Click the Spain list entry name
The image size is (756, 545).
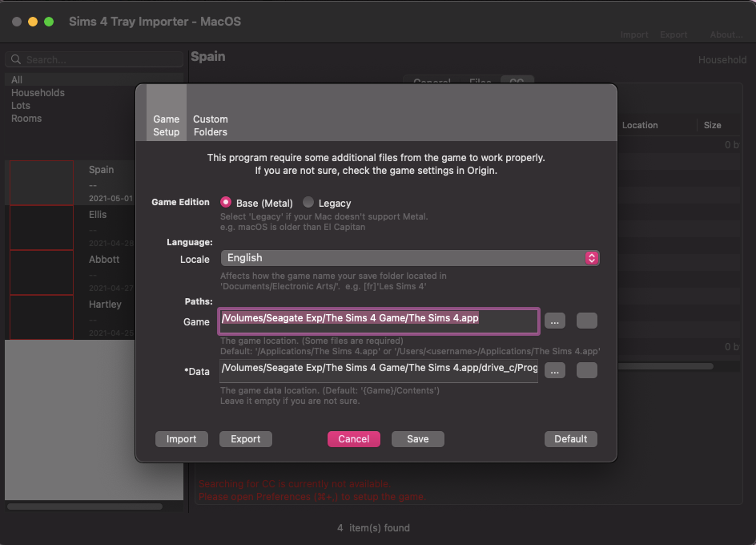coord(101,169)
